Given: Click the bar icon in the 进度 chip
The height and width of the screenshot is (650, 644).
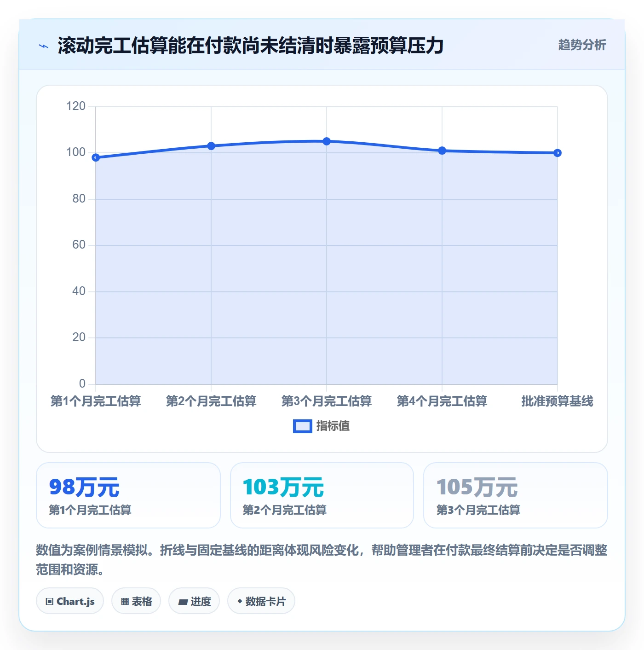Looking at the screenshot, I should [x=183, y=602].
